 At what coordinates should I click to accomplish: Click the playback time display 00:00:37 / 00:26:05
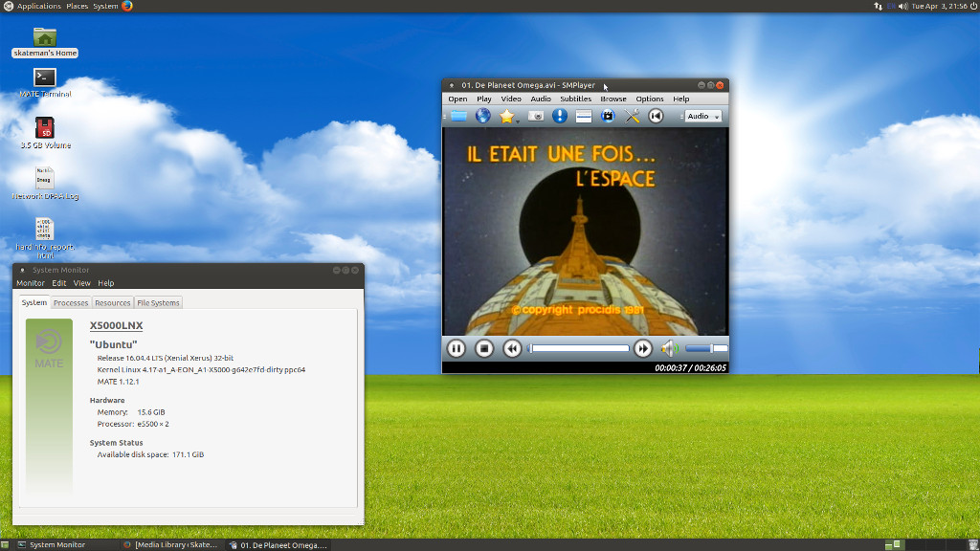691,368
